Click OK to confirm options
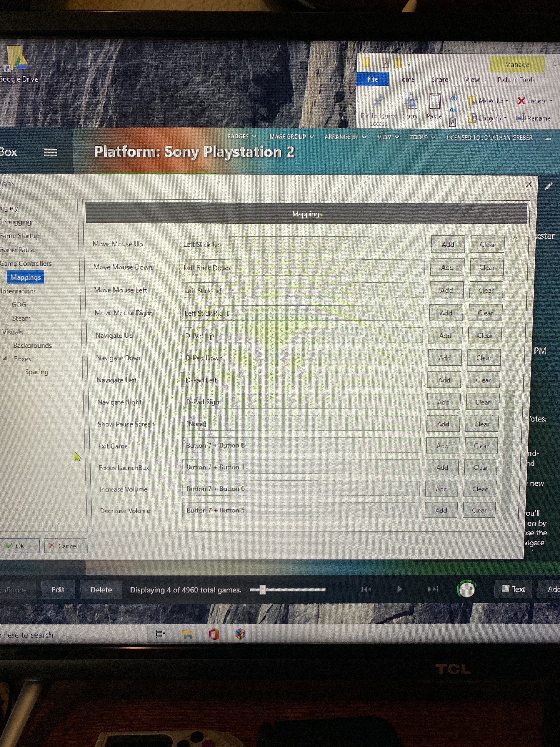Viewport: 560px width, 747px height. click(19, 546)
